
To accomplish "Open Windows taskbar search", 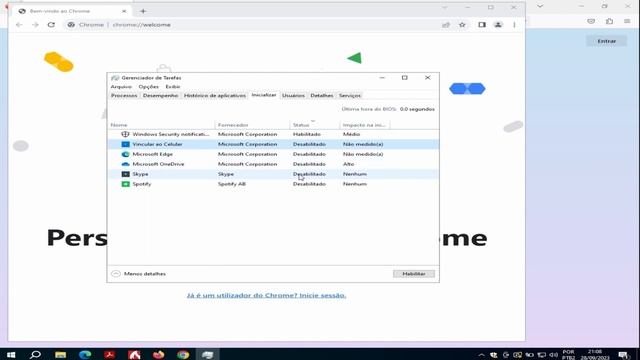I will point(36,354).
